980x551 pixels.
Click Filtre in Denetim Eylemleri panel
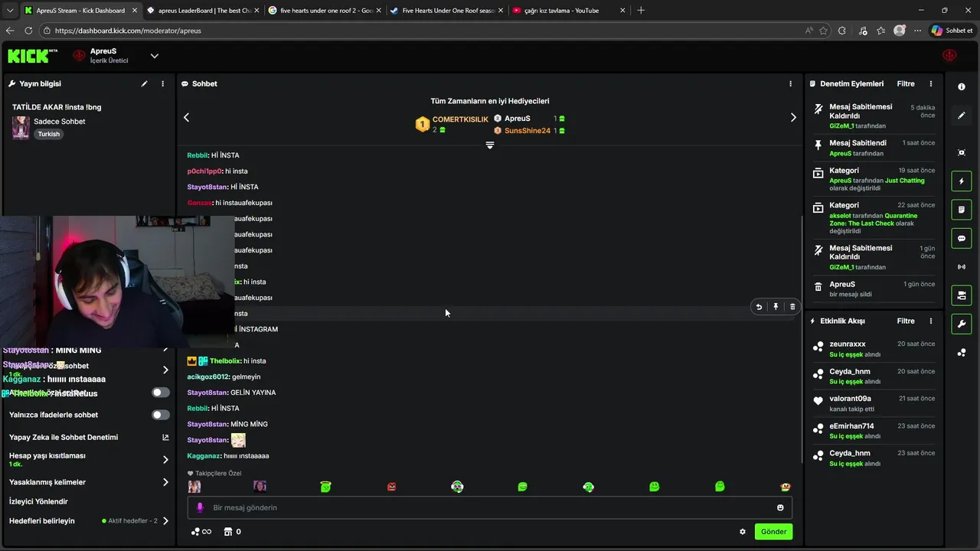tap(906, 83)
